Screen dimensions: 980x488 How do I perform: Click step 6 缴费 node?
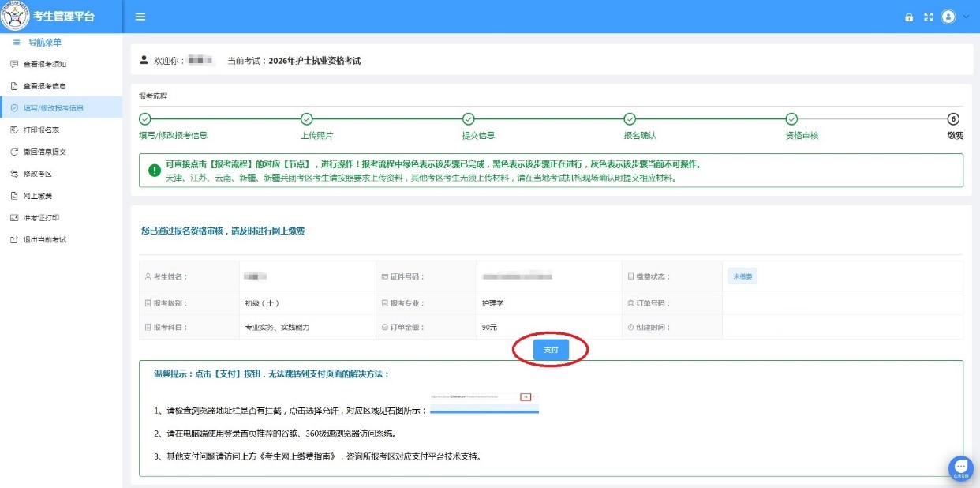tap(953, 119)
